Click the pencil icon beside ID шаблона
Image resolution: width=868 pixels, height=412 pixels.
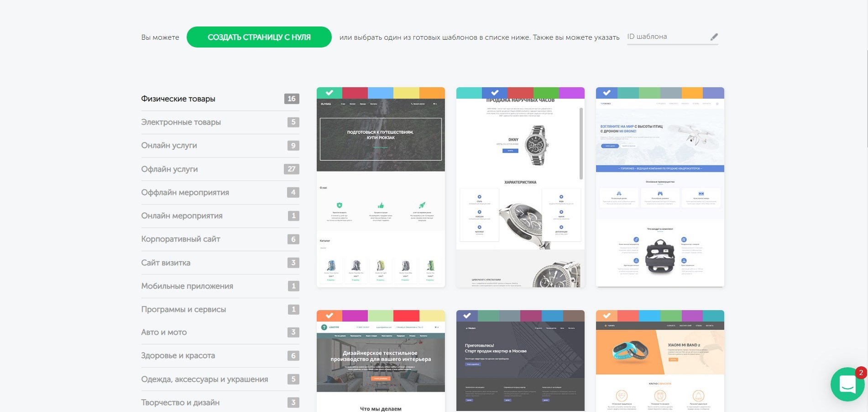[714, 37]
